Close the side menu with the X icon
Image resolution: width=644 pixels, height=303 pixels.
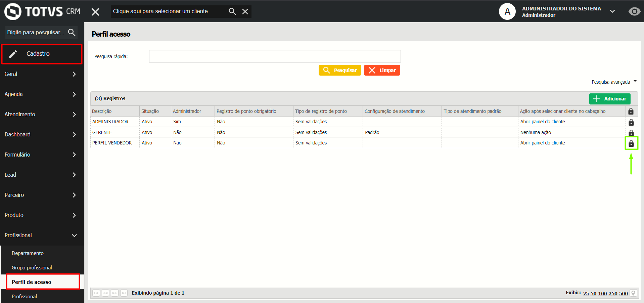coord(95,12)
